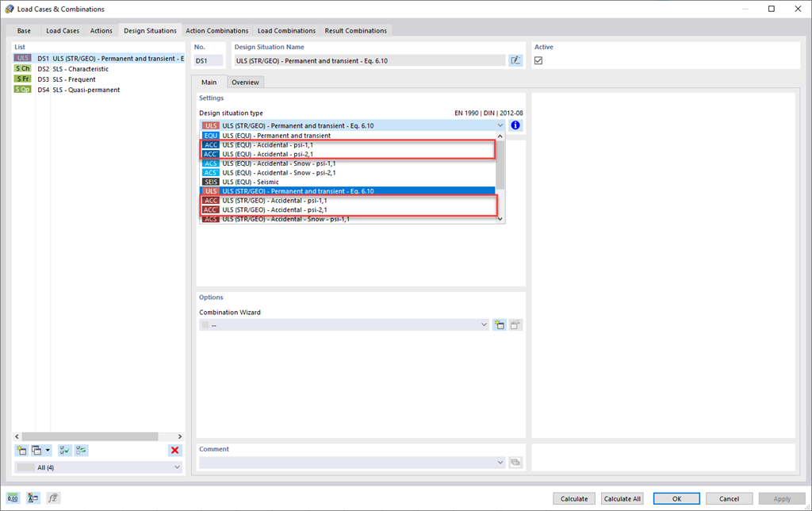This screenshot has height=511, width=812.
Task: Open the Action Combinations tab
Action: [217, 30]
